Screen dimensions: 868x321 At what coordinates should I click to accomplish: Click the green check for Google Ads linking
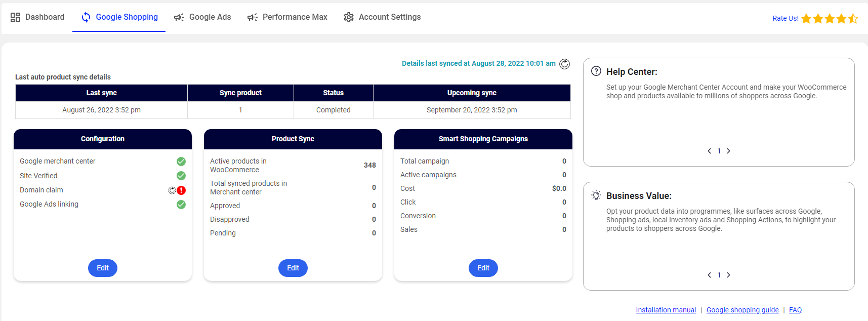pyautogui.click(x=181, y=205)
